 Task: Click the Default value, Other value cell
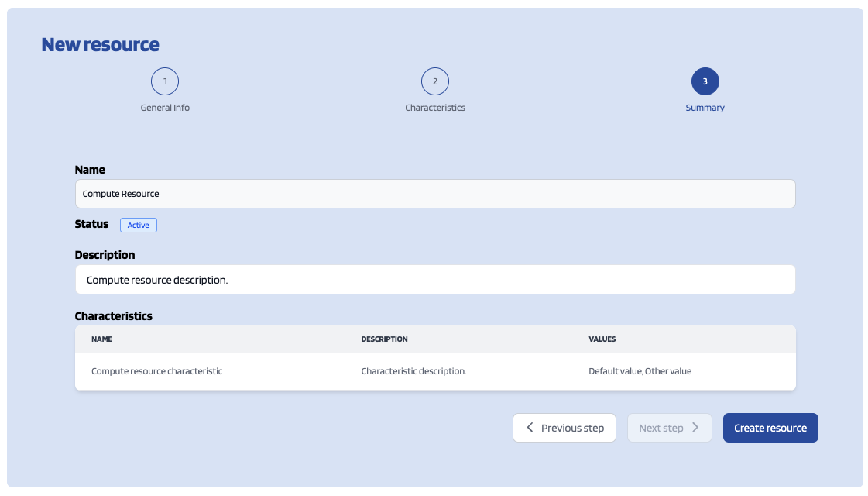point(640,371)
